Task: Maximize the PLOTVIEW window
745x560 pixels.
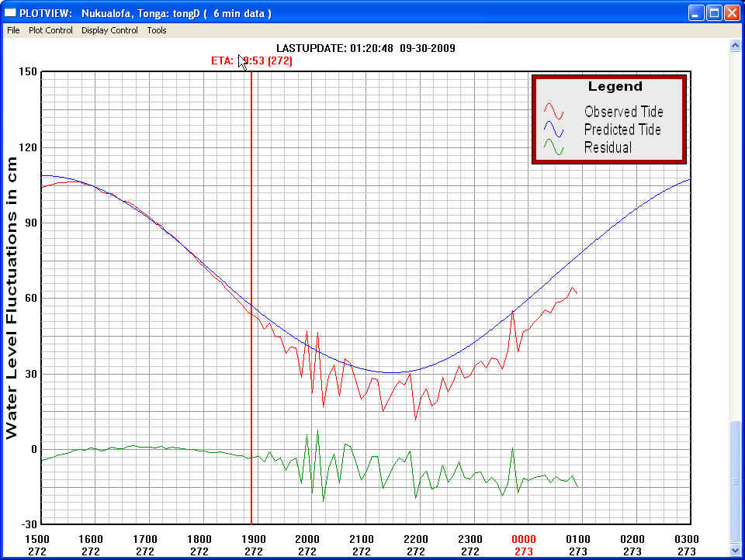Action: [x=714, y=13]
